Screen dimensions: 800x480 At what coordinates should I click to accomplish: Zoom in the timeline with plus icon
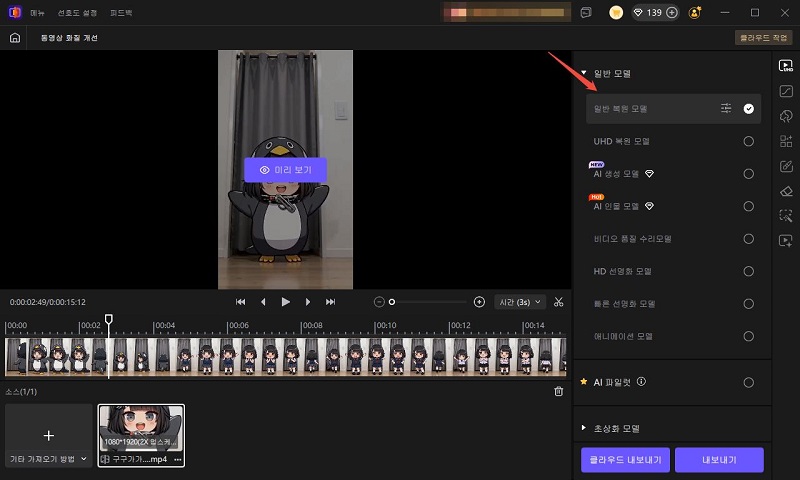(479, 302)
